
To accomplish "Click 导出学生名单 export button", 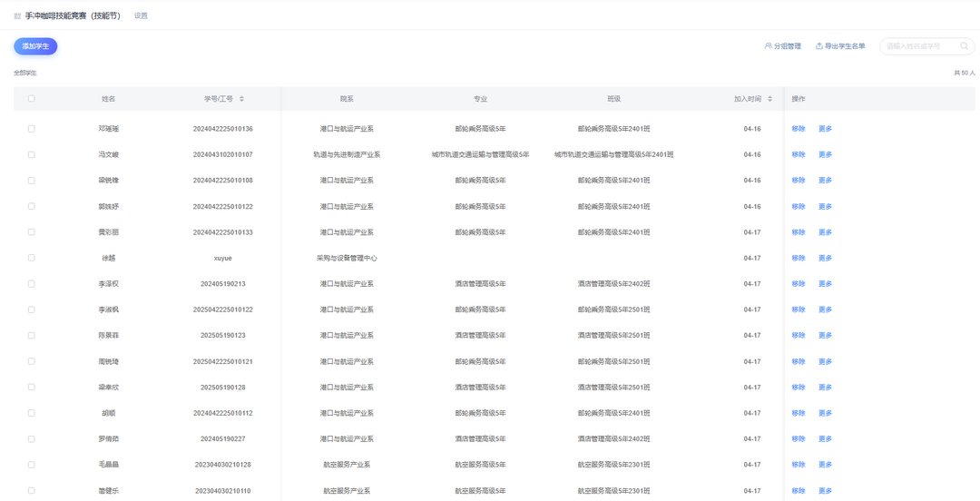I will tap(840, 46).
